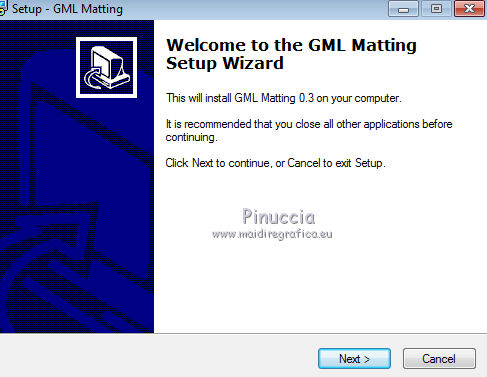487x377 pixels.
Task: Click the blank white area below the watermark
Action: pos(320,287)
